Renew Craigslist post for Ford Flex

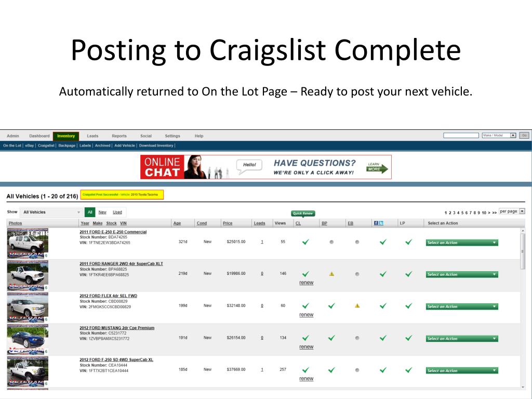(306, 314)
